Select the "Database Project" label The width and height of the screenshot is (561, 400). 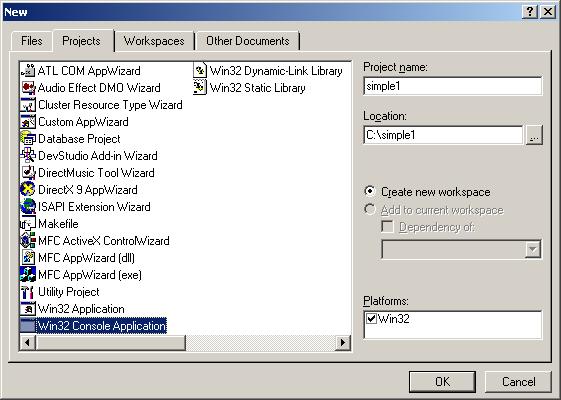pyautogui.click(x=79, y=139)
